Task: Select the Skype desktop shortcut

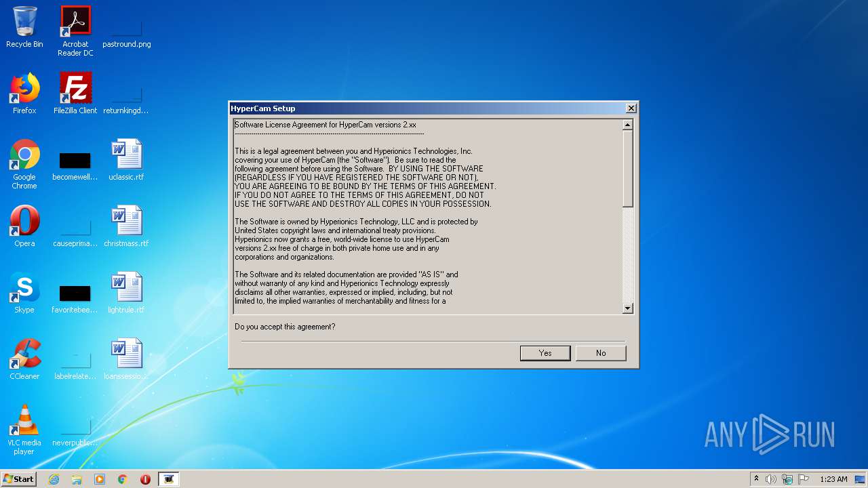Action: coord(24,293)
